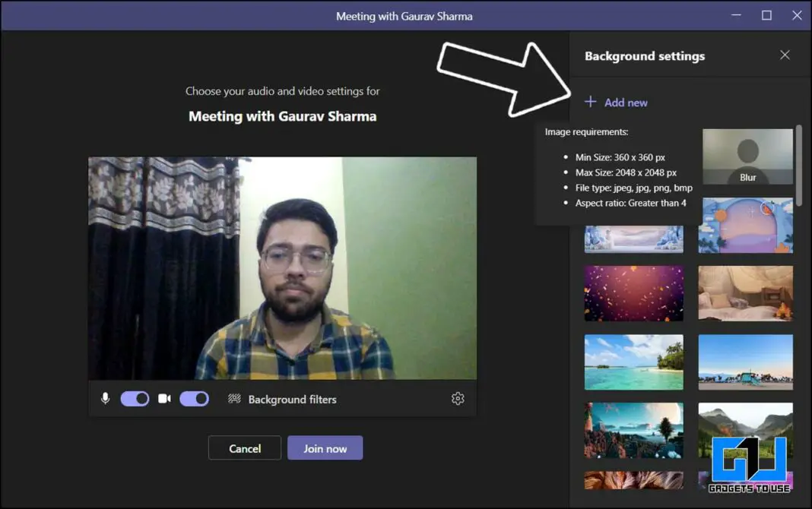
Task: Click the microphone icon in preview bar
Action: coord(105,398)
